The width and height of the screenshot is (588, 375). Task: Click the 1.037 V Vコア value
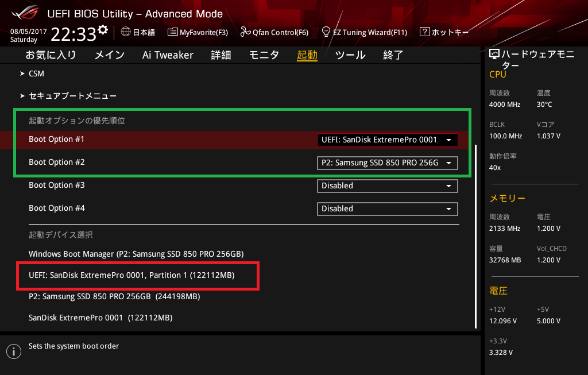[548, 136]
